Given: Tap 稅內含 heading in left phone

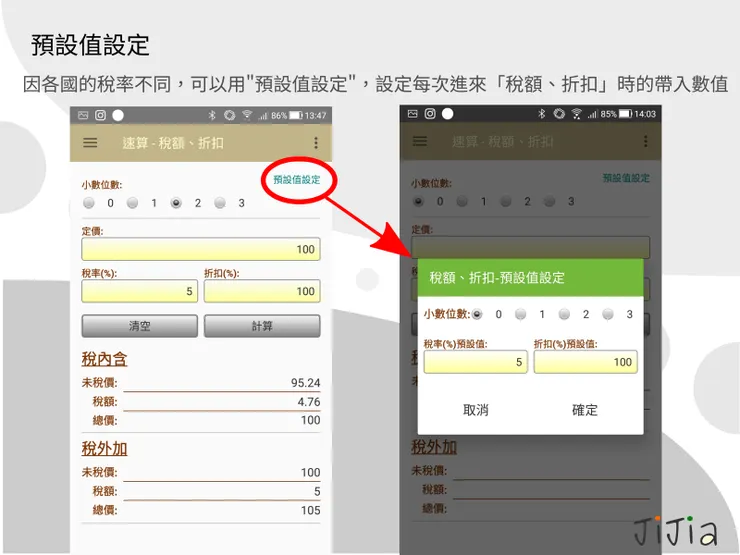Looking at the screenshot, I should 104,359.
